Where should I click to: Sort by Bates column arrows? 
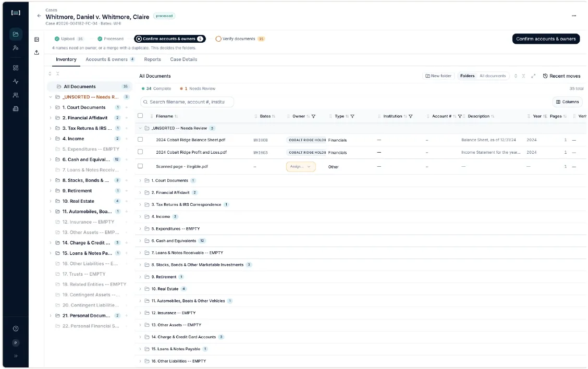[x=274, y=117]
